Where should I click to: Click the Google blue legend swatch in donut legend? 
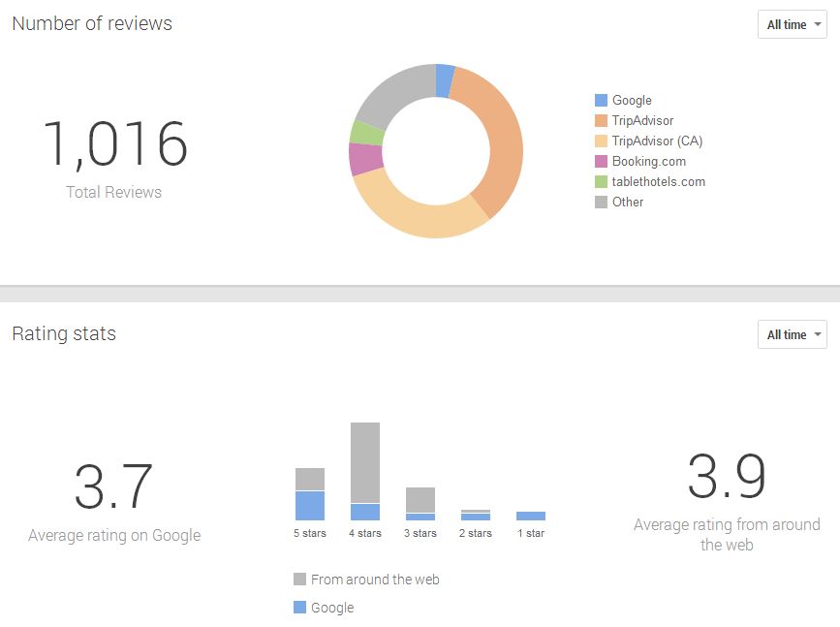[601, 101]
